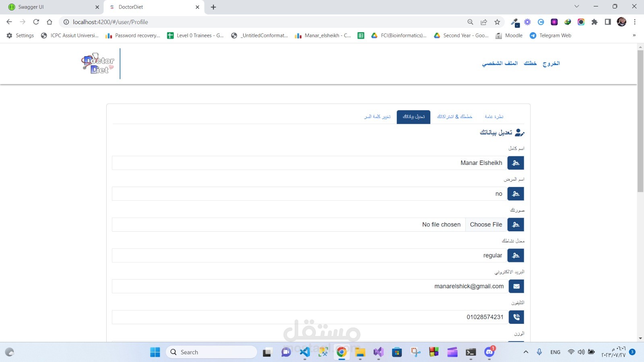
Task: Open the ICPC Assiut University bookmark
Action: (x=70, y=35)
